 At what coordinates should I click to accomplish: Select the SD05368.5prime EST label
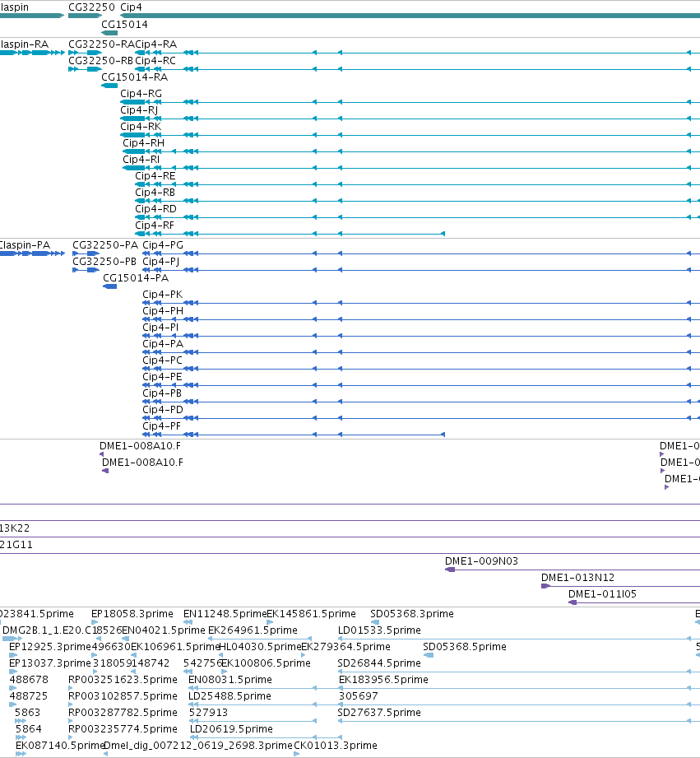[465, 647]
